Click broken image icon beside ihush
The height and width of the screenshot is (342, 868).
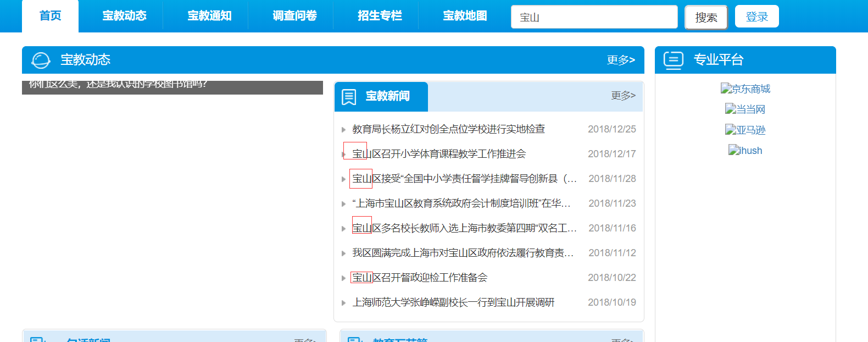(x=733, y=150)
